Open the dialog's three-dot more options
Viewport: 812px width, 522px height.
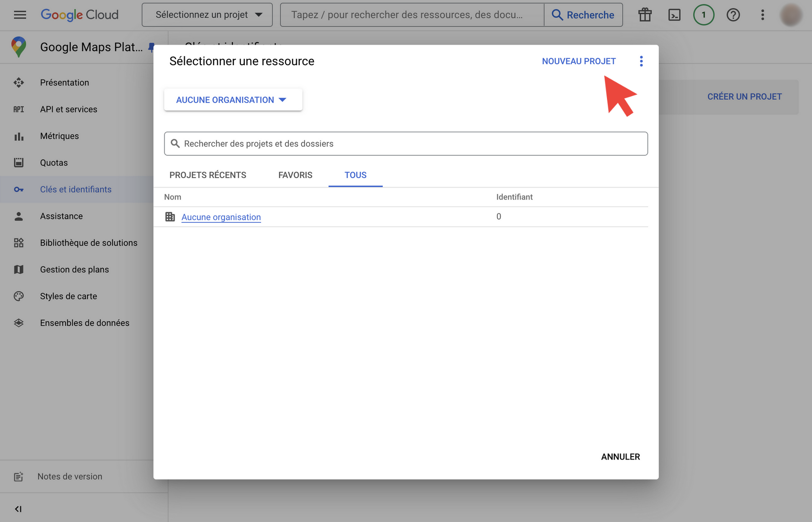click(641, 61)
